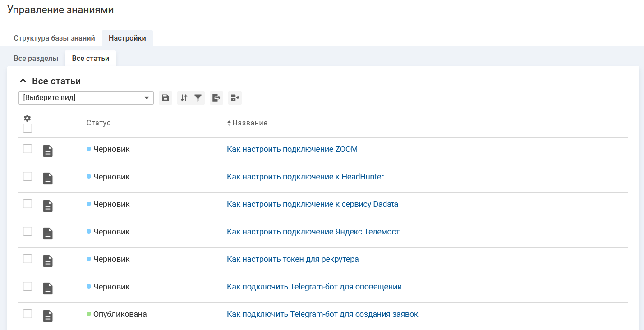Image resolution: width=644 pixels, height=330 pixels.
Task: Open the filter funnel icon
Action: [x=198, y=98]
